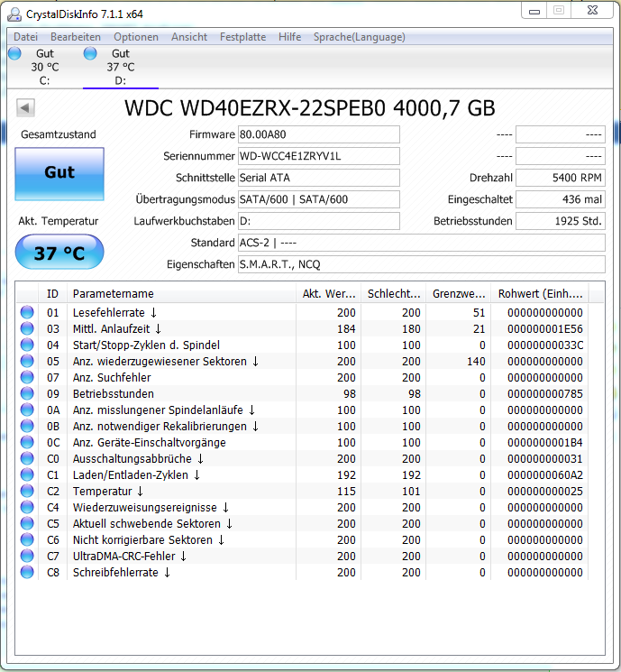The image size is (621, 672).
Task: Open the Festplatte menu
Action: click(242, 37)
